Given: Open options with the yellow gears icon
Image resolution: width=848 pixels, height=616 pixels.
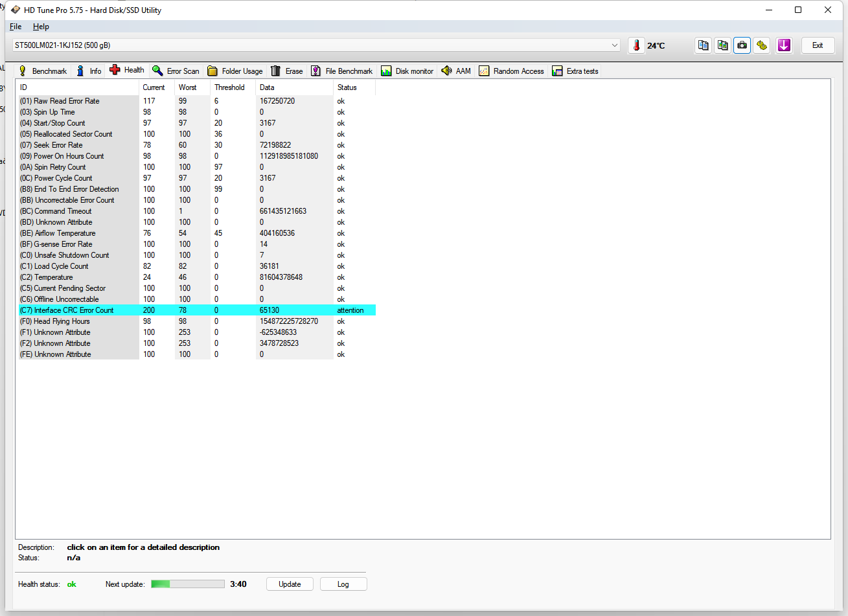Looking at the screenshot, I should tap(762, 45).
